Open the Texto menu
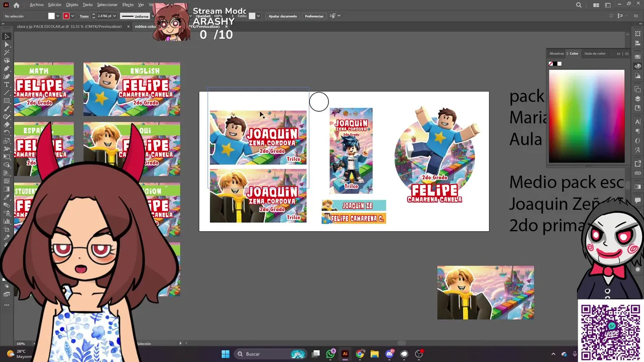The image size is (644, 362). tap(88, 5)
